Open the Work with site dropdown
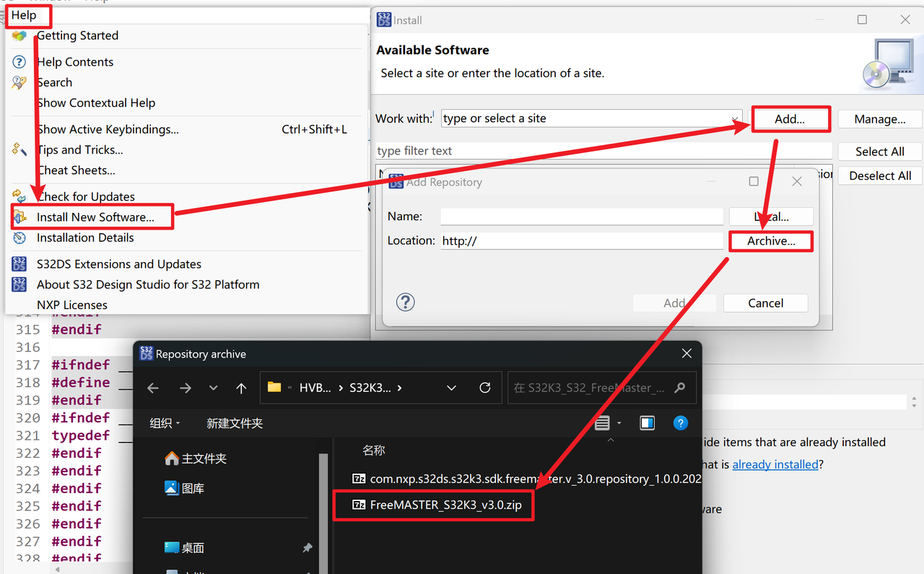The image size is (924, 574). click(735, 119)
